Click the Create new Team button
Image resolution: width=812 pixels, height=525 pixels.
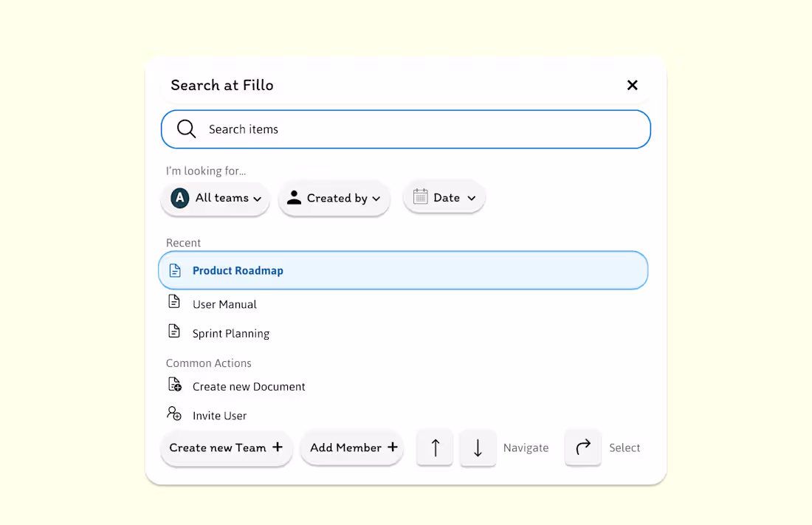(x=227, y=447)
